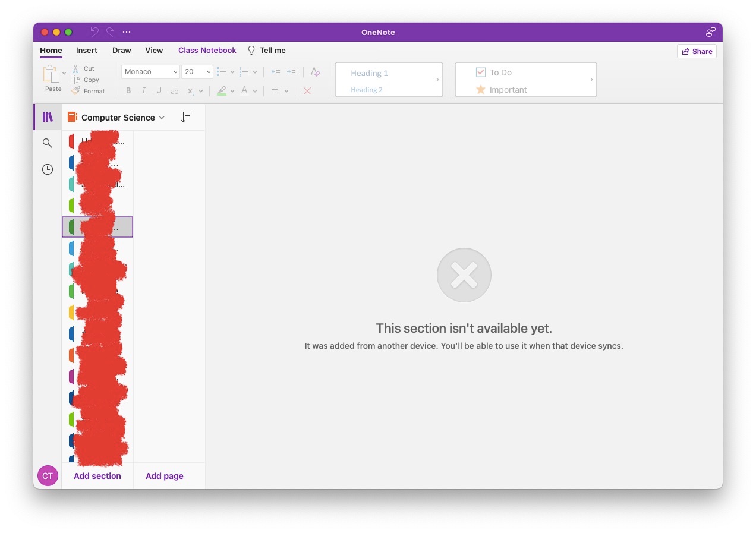Open the Class Notebook tab
Image resolution: width=756 pixels, height=533 pixels.
207,51
